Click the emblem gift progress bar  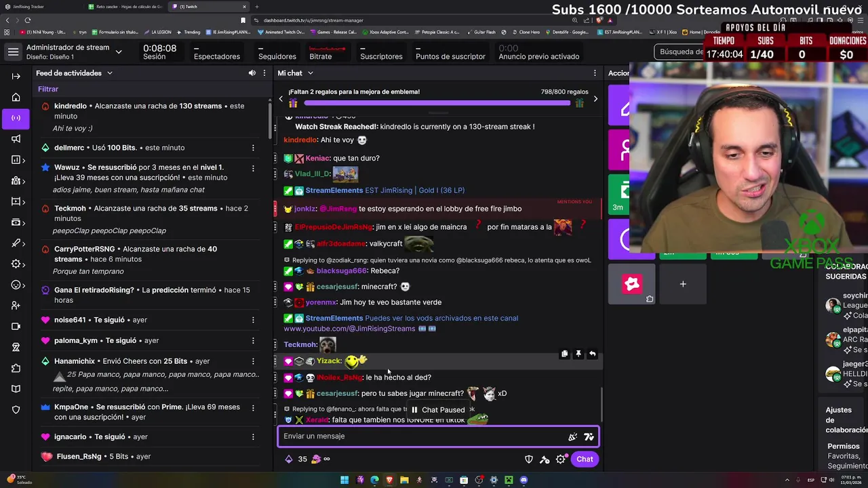pos(437,103)
